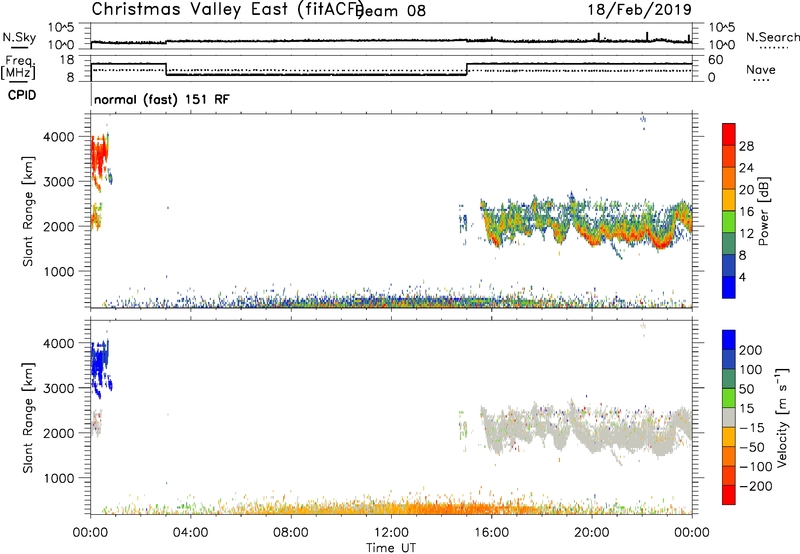Viewport: 800px width, 554px height.
Task: Click the "50" velocity color bar label
Action: coord(746,389)
